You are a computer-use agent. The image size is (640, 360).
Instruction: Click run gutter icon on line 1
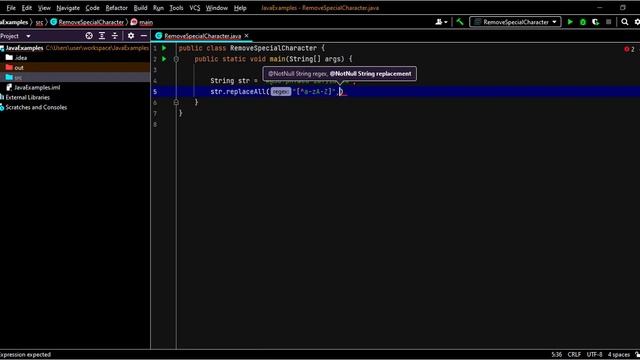(x=164, y=48)
